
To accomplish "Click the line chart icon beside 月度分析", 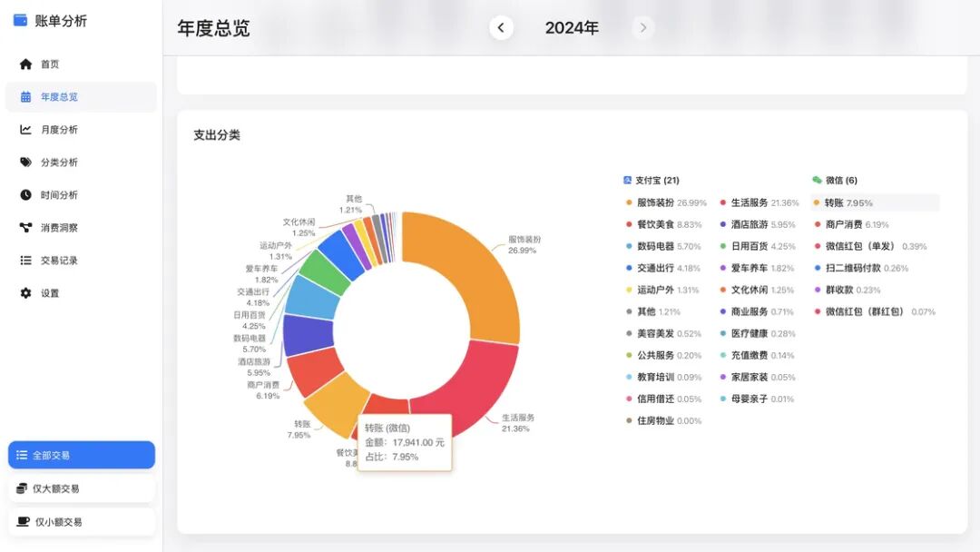I will (25, 130).
